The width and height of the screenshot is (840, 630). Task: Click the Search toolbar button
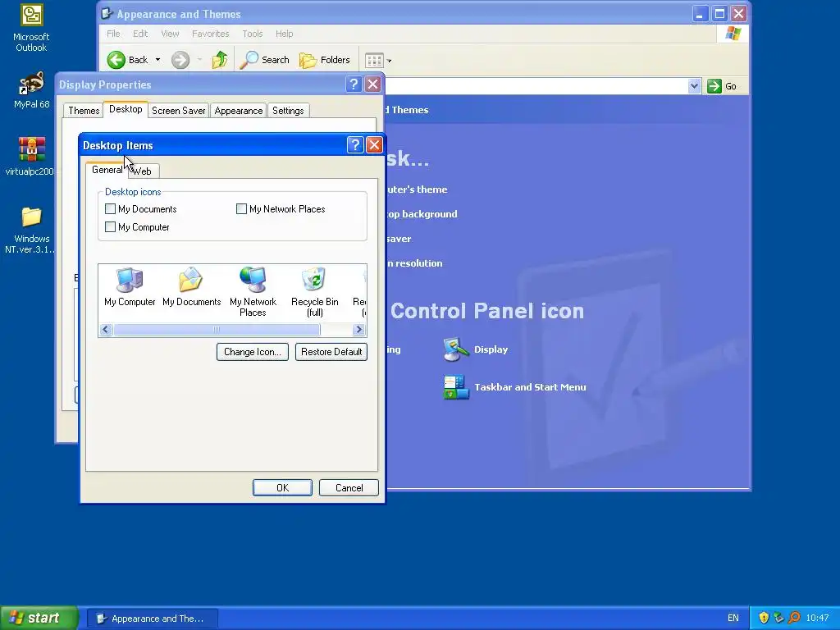pos(264,60)
